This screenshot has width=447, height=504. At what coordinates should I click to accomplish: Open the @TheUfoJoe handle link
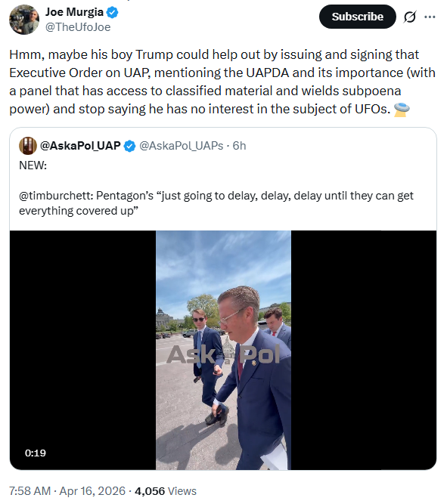point(78,27)
